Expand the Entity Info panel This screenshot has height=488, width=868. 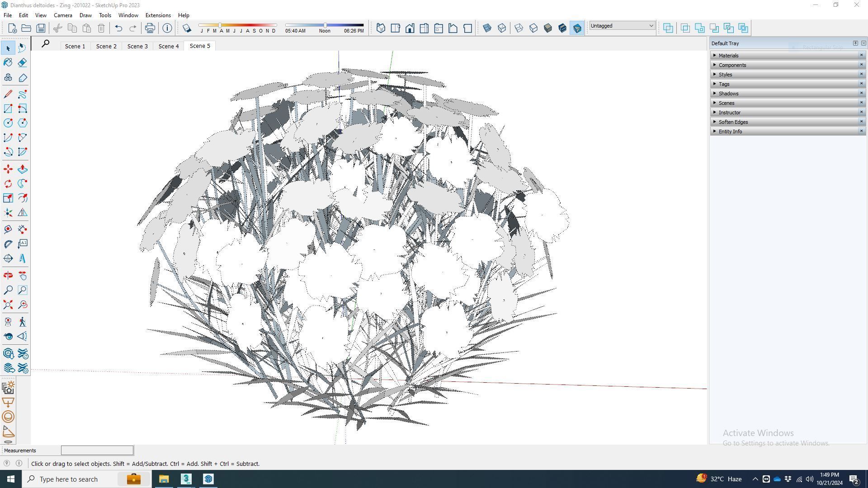pyautogui.click(x=787, y=131)
